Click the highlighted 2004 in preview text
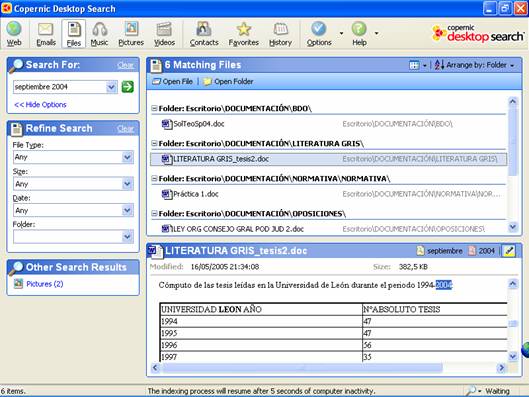Viewport: 529px width, 397px height. pos(444,285)
